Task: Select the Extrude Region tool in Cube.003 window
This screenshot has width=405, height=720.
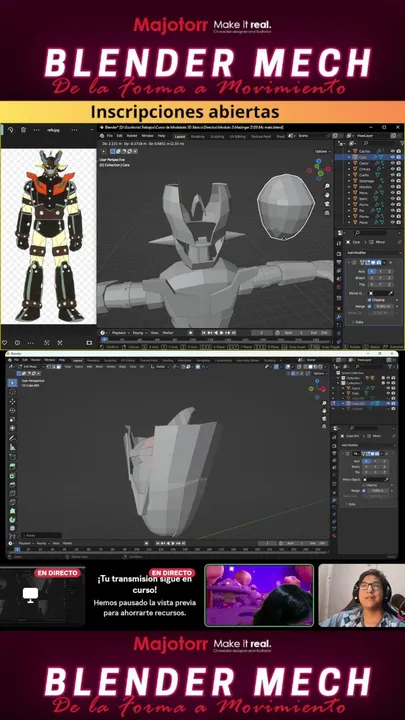Action: pyautogui.click(x=12, y=466)
